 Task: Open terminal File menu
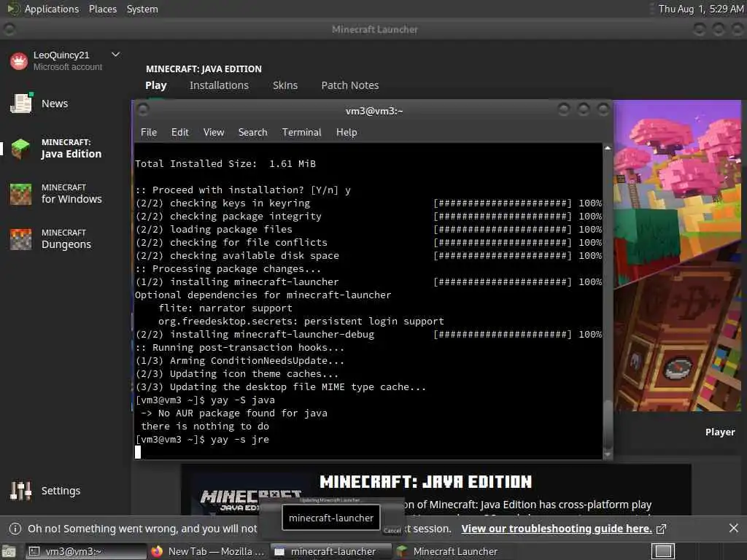[x=149, y=132]
